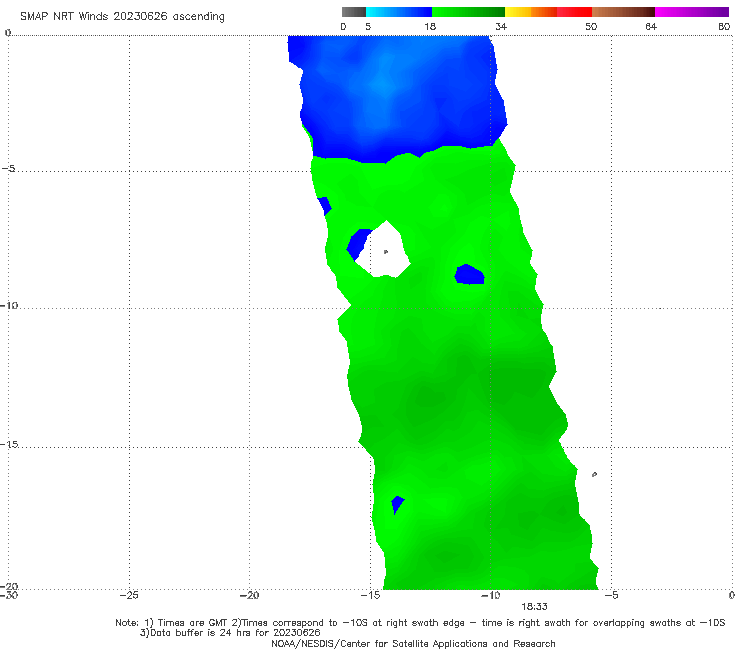Click the x-axis label '-20'
This screenshot has height=650, width=740.
(x=250, y=595)
